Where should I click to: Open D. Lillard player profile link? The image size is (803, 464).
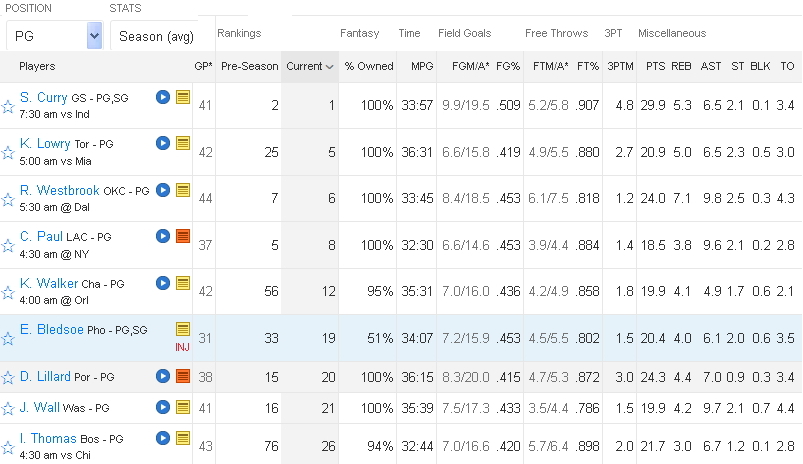pyautogui.click(x=45, y=376)
